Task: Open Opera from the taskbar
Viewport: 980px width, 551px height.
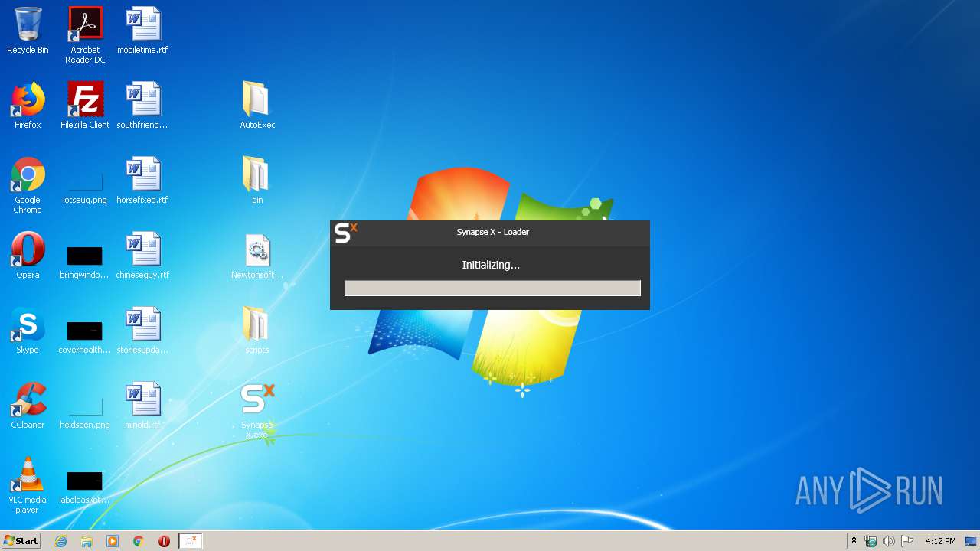Action: [x=164, y=541]
